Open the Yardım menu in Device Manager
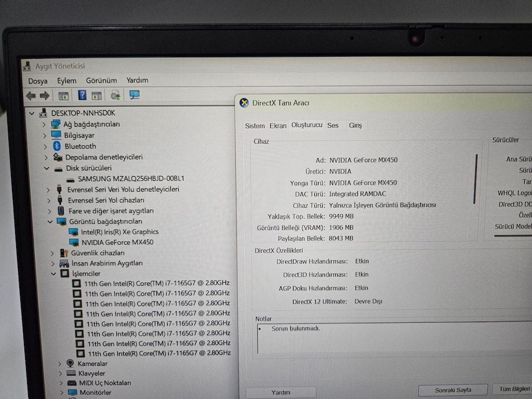Image resolution: width=532 pixels, height=399 pixels. 137,80
